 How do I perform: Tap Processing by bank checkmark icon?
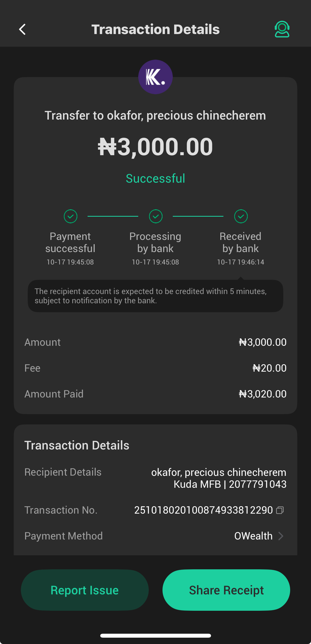(x=156, y=216)
